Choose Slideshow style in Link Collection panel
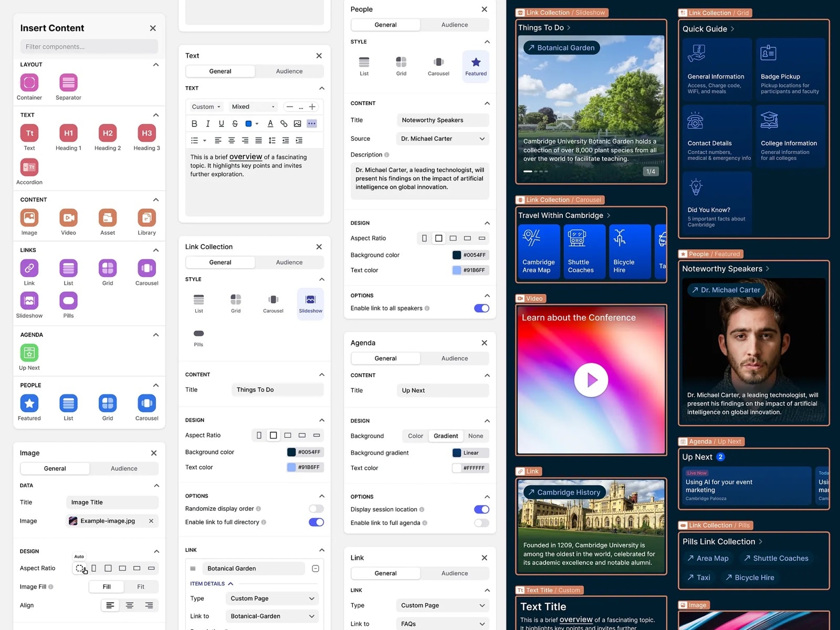This screenshot has height=630, width=840. pos(311,303)
